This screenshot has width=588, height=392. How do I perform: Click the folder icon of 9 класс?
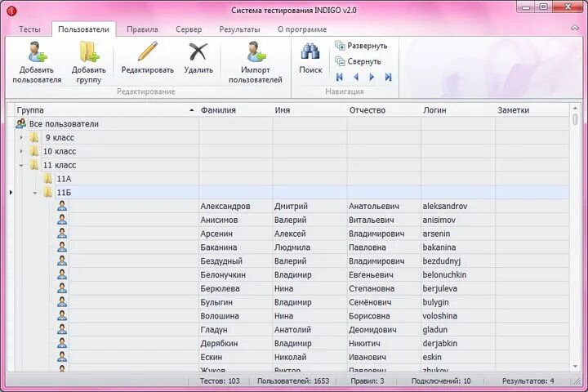(34, 137)
